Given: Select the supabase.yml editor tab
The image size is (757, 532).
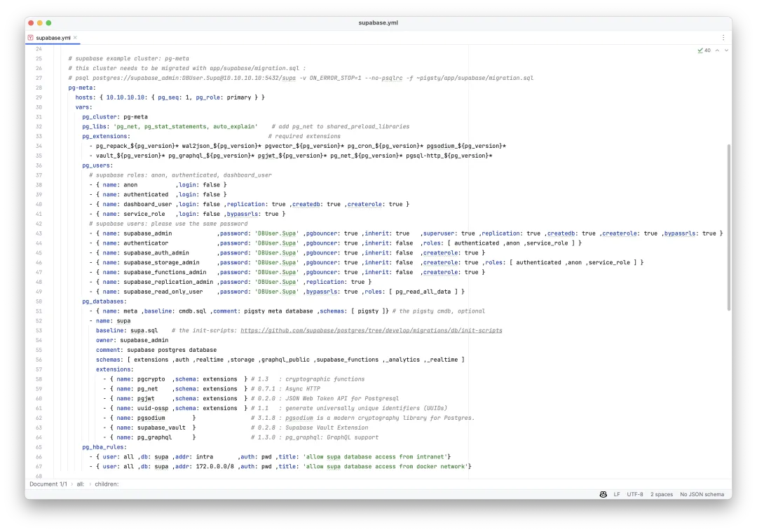Looking at the screenshot, I should (x=53, y=38).
